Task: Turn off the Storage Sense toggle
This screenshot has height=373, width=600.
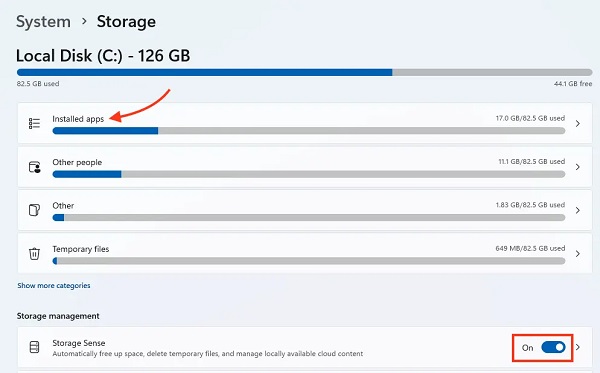Action: point(553,347)
